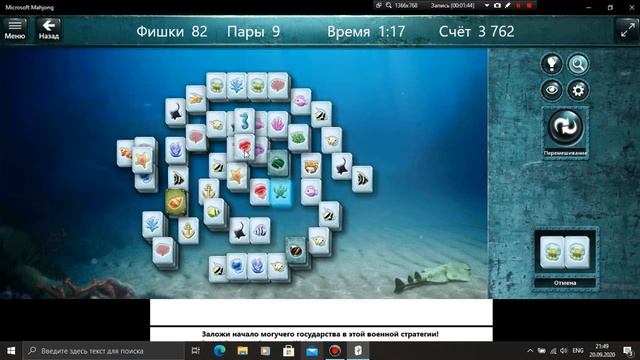Select the clownfish tile
The width and height of the screenshot is (640, 360).
(x=125, y=153)
